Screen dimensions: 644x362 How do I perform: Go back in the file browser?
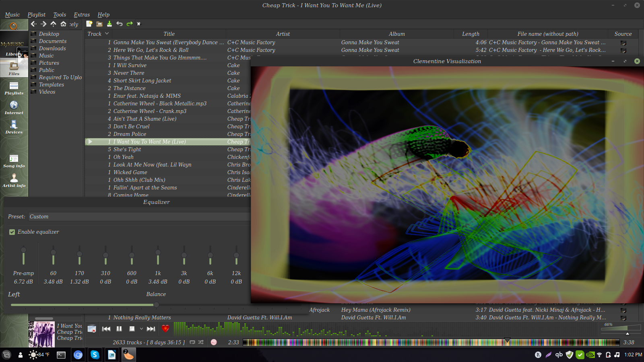pyautogui.click(x=33, y=24)
